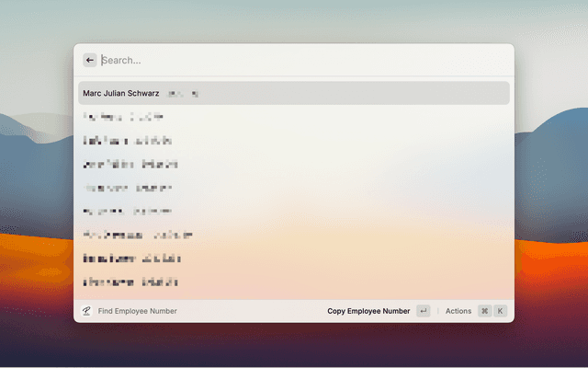Click the Command key symbol icon
The image size is (588, 368).
[484, 311]
